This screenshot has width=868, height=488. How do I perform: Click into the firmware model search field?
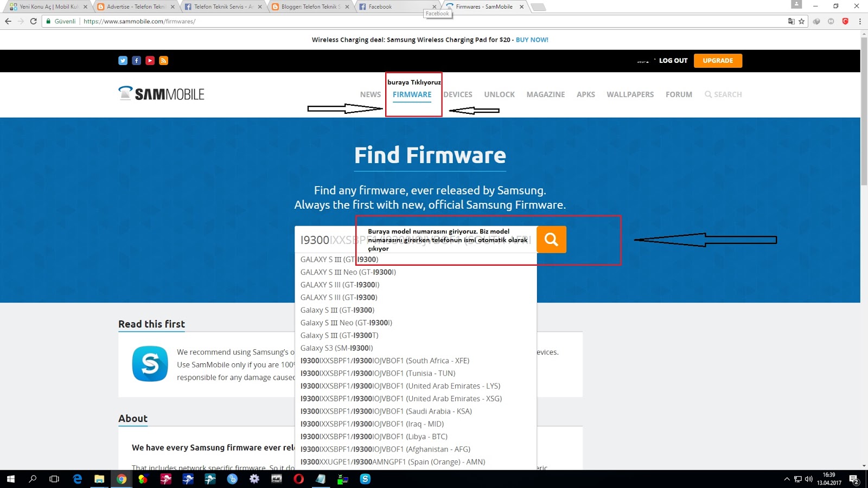click(x=416, y=239)
